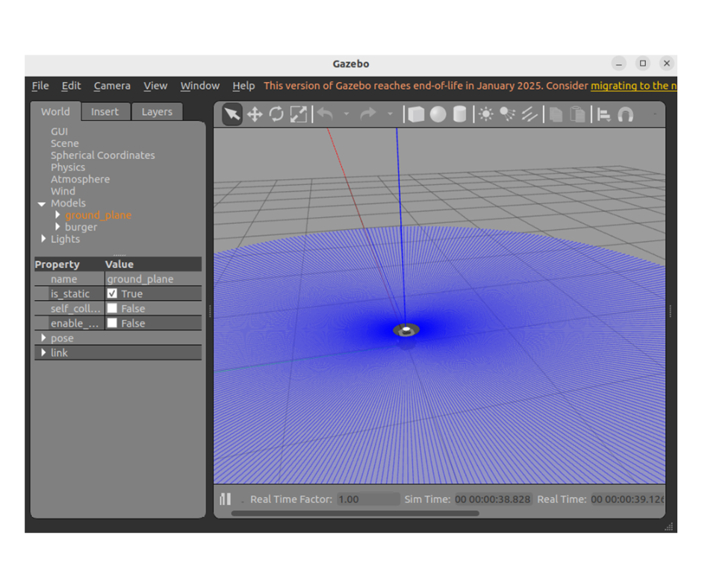Enable the snap magnet tool
Image resolution: width=702 pixels, height=588 pixels.
tap(626, 114)
